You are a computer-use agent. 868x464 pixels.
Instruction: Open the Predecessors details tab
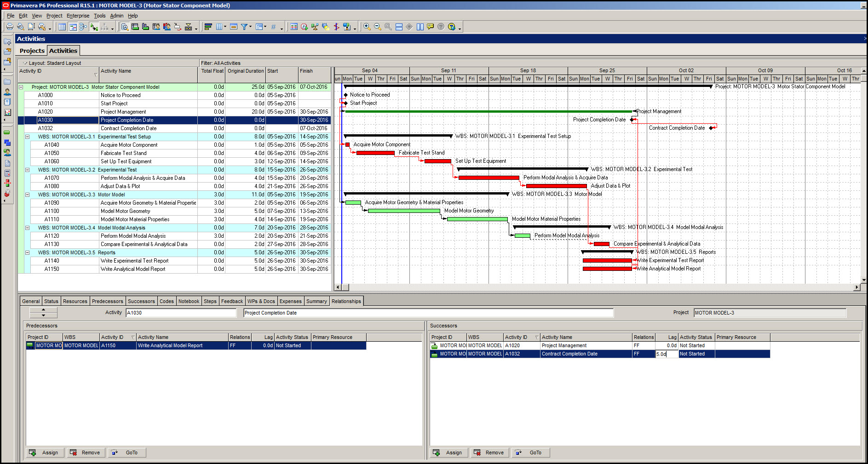point(107,301)
